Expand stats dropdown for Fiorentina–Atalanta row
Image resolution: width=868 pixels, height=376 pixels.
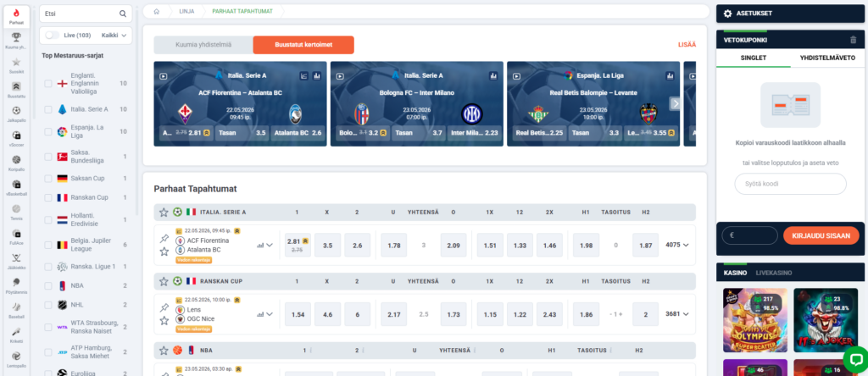265,245
